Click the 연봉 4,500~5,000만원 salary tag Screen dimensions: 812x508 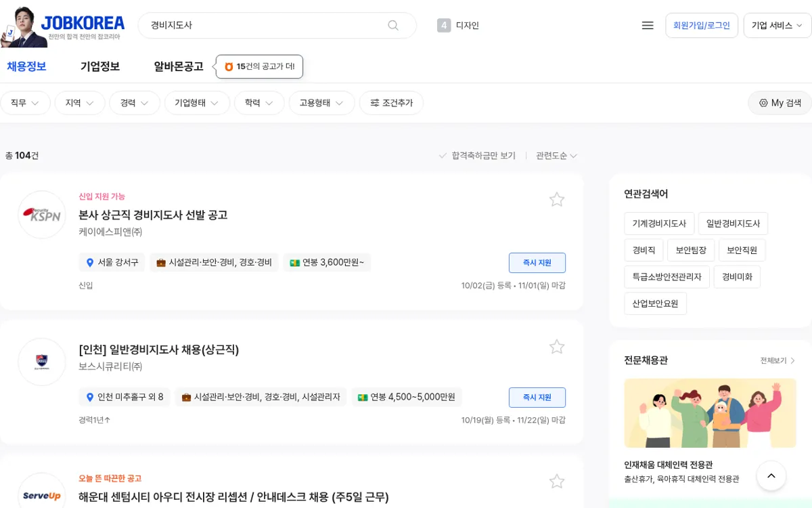[x=407, y=397]
